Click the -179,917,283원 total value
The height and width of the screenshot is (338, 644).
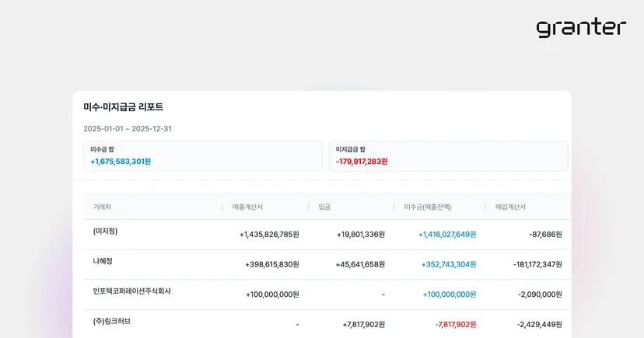point(362,162)
